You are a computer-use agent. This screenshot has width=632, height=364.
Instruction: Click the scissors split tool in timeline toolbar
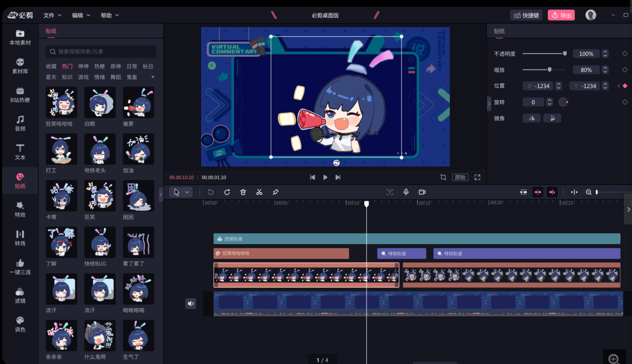pos(259,192)
